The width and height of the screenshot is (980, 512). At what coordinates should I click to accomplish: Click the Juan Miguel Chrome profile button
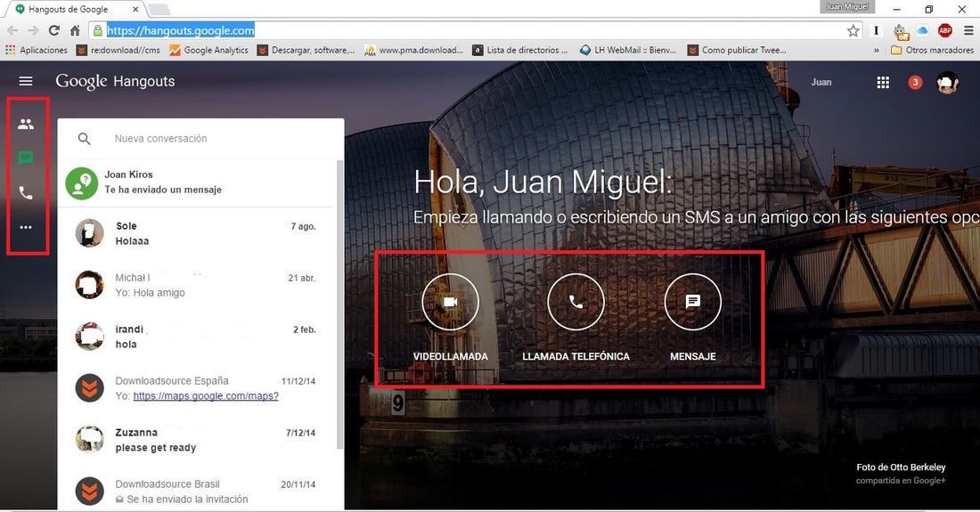click(847, 7)
